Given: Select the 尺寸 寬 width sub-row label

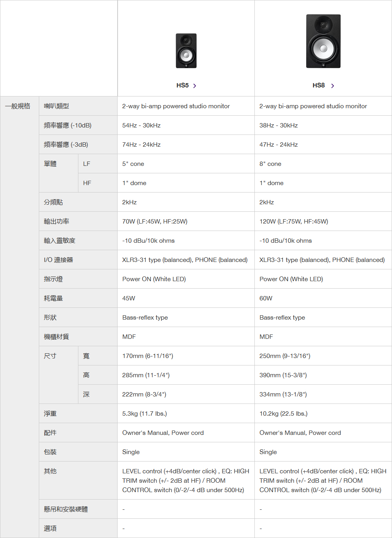Looking at the screenshot, I should click(x=86, y=356).
